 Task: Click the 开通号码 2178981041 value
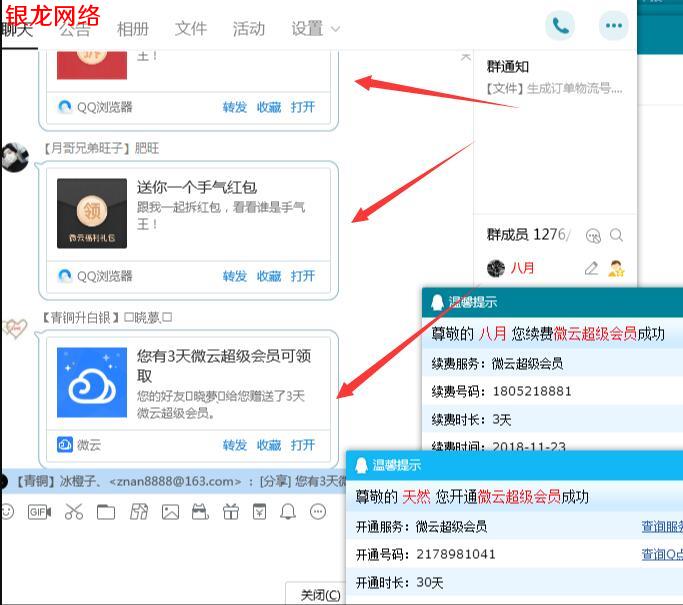point(456,554)
